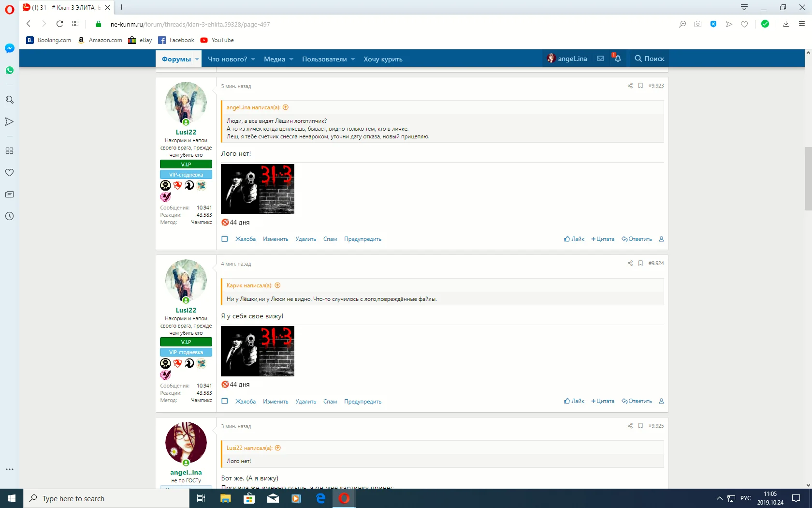Expand the Карик quote in post #9.924
Image resolution: width=812 pixels, height=508 pixels.
pos(277,285)
